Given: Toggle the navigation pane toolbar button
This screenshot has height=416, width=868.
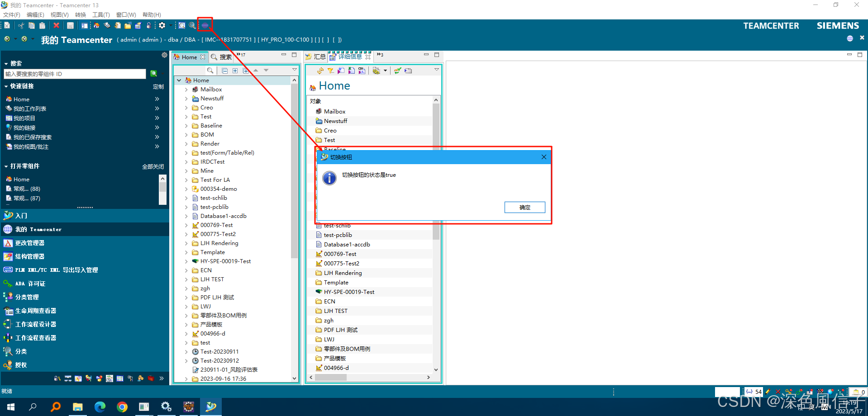Looking at the screenshot, I should (84, 26).
